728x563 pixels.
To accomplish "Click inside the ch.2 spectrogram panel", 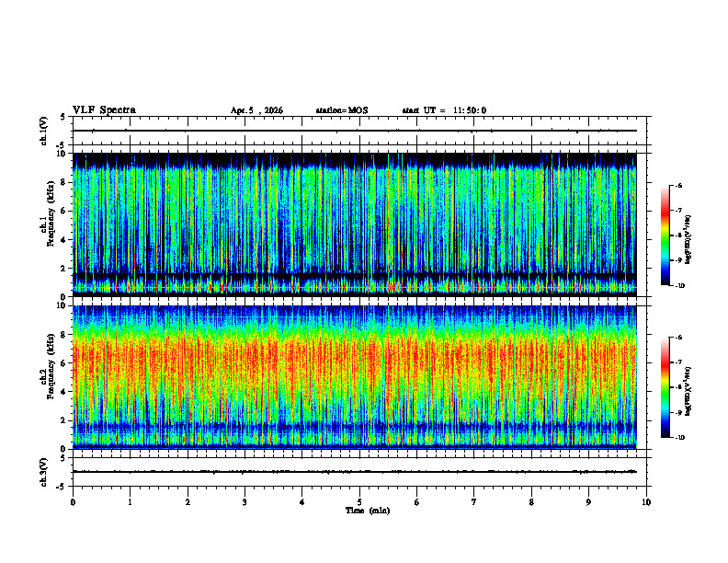I will [354, 377].
